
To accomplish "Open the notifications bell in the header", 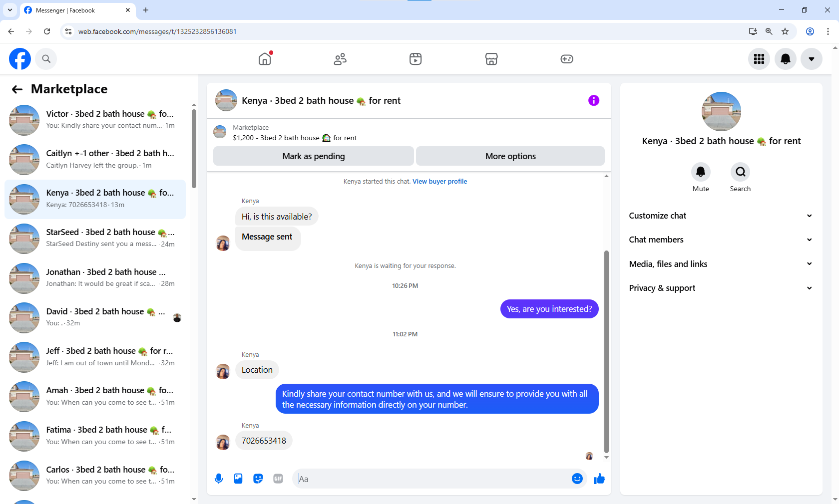I will [x=786, y=59].
